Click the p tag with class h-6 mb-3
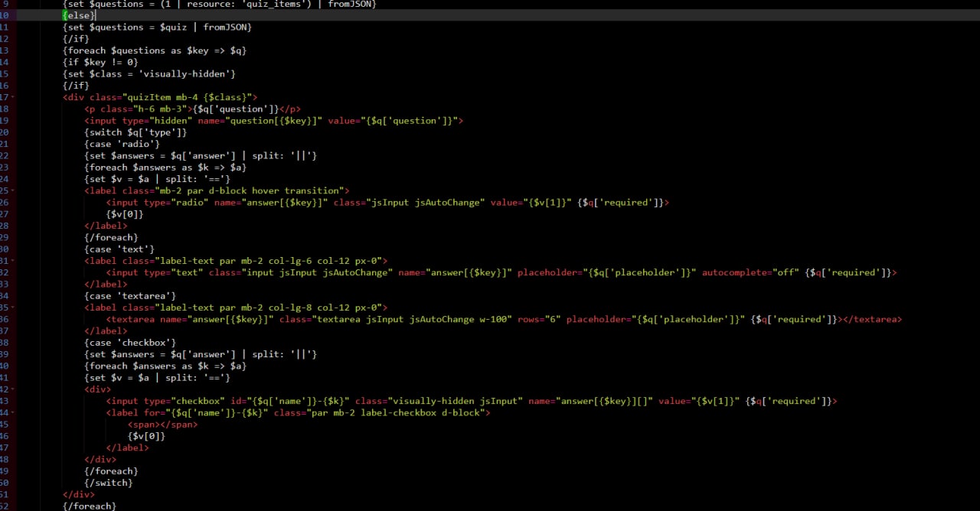Screen dimensions: 980x511 tap(192, 109)
